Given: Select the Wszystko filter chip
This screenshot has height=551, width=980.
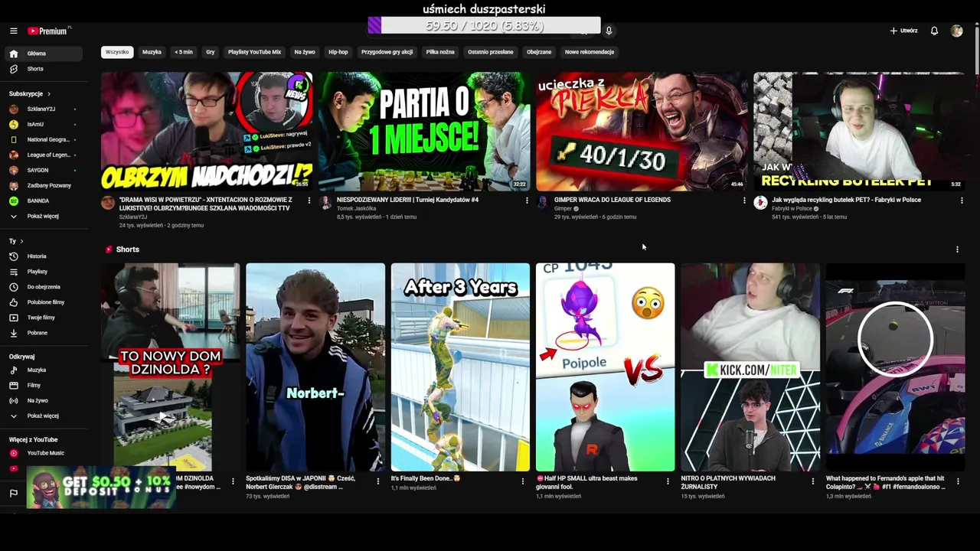Looking at the screenshot, I should point(117,52).
